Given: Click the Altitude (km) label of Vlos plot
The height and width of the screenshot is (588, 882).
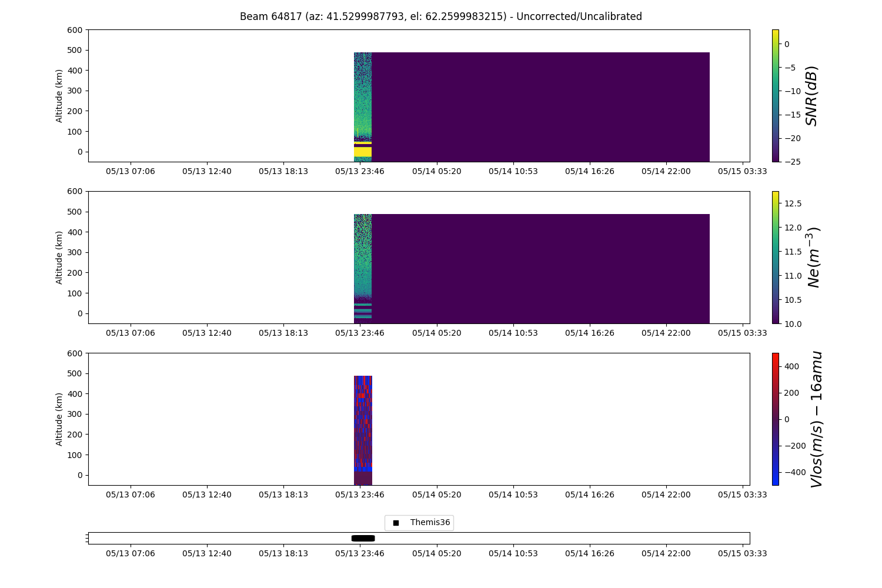Looking at the screenshot, I should [x=59, y=419].
